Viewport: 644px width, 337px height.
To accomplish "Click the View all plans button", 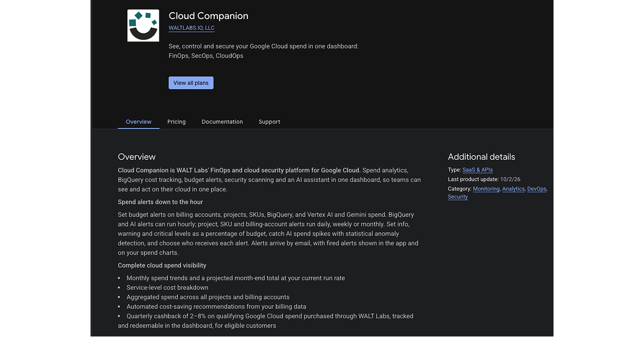I will [x=191, y=83].
